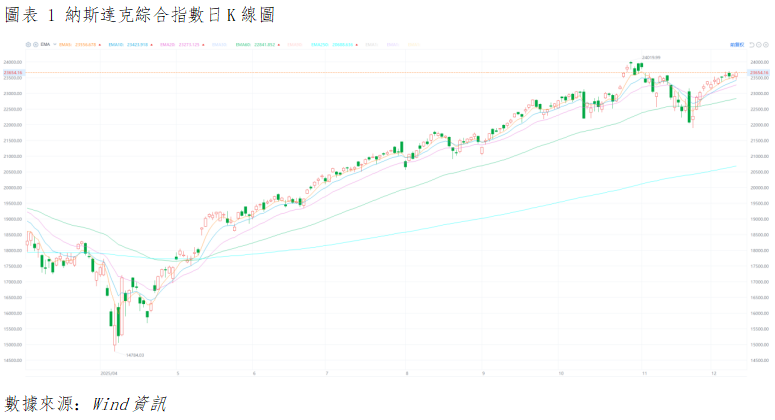
Task: Click the triangle marker after EMA20 value
Action: tap(204, 45)
